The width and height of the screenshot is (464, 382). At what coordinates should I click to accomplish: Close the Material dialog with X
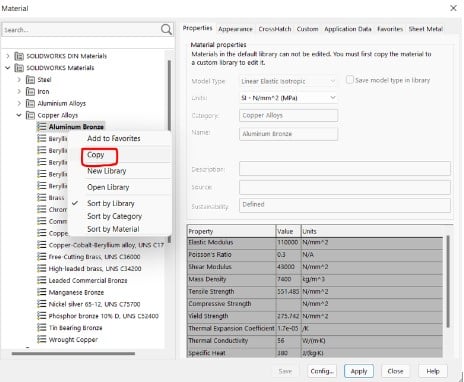(453, 8)
